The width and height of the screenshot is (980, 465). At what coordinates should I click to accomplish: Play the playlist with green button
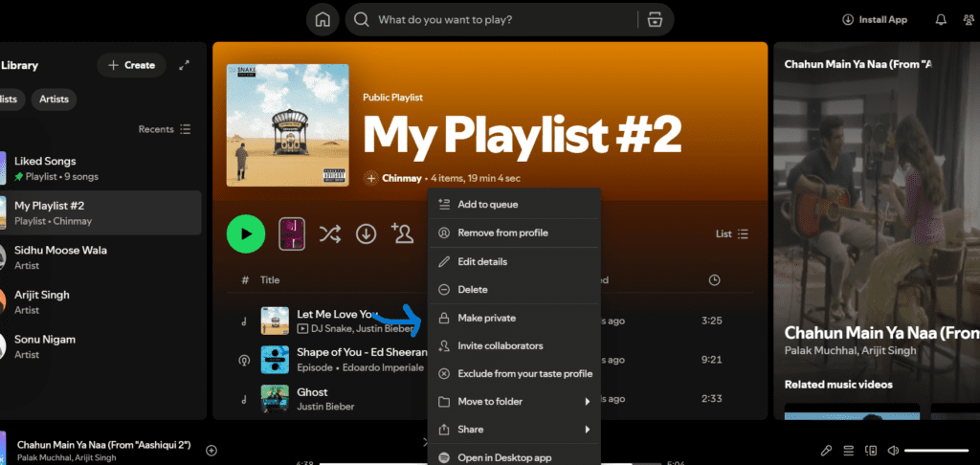point(246,233)
